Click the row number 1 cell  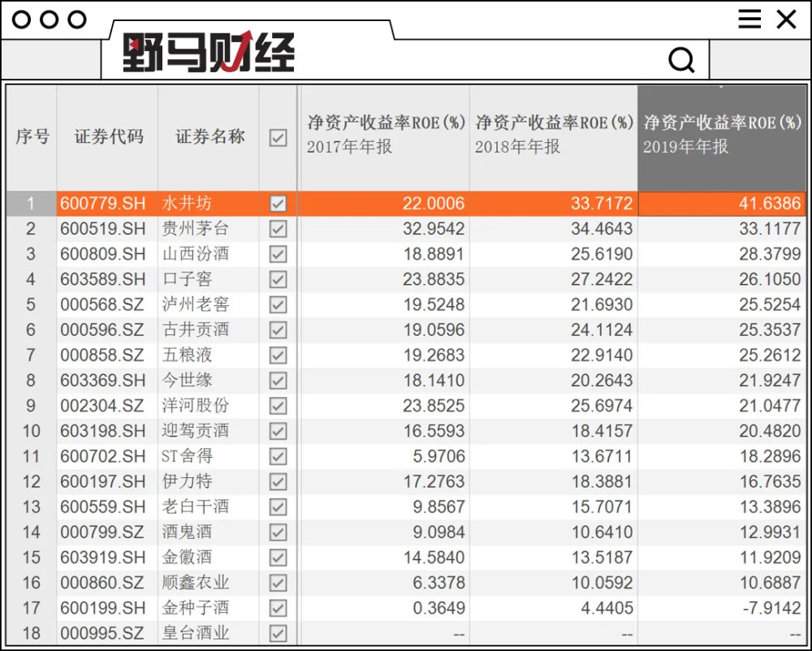pos(31,204)
